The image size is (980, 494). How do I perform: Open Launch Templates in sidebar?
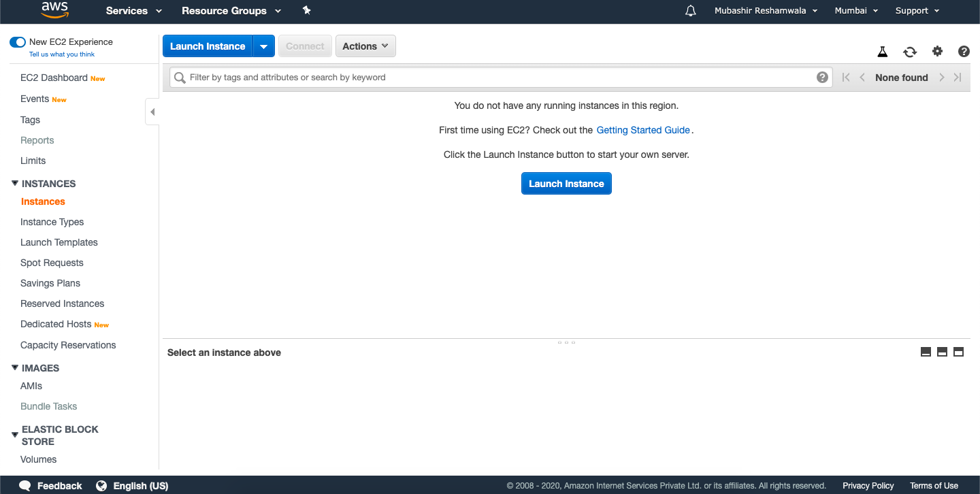(59, 242)
